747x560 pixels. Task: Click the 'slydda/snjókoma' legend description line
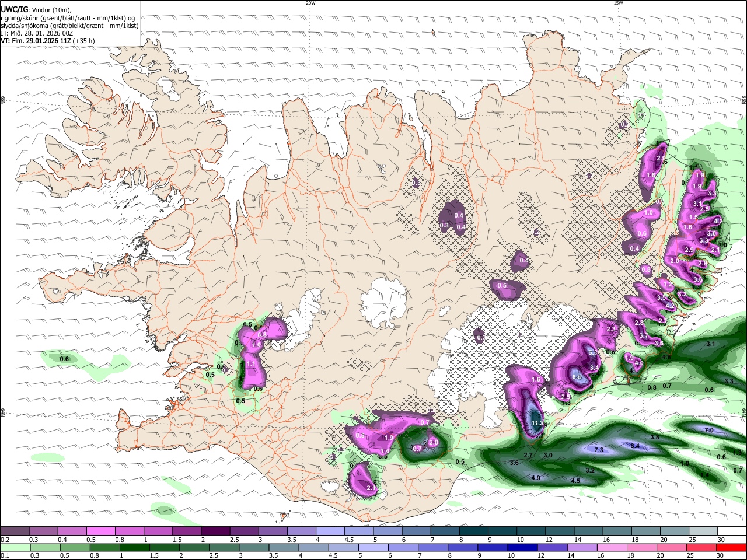(x=69, y=26)
